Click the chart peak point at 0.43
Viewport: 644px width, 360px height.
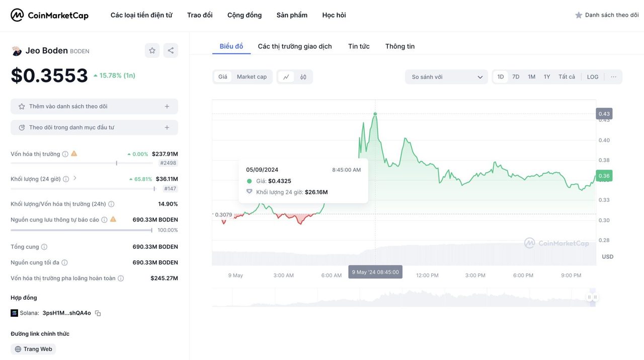click(x=375, y=114)
